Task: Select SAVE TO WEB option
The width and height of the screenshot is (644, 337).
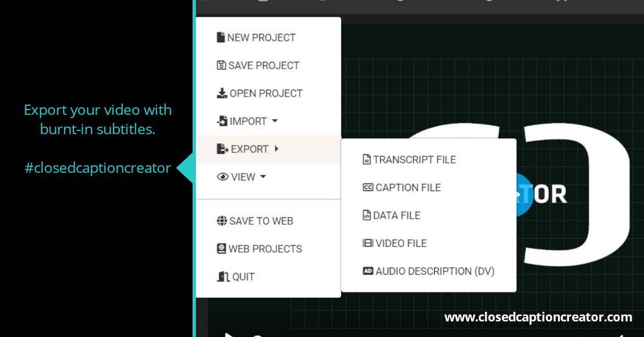Action: pyautogui.click(x=268, y=221)
